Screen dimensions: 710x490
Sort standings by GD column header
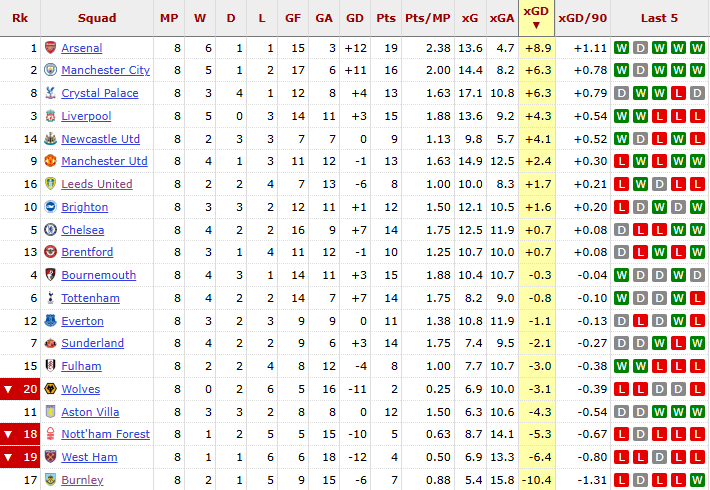(355, 18)
